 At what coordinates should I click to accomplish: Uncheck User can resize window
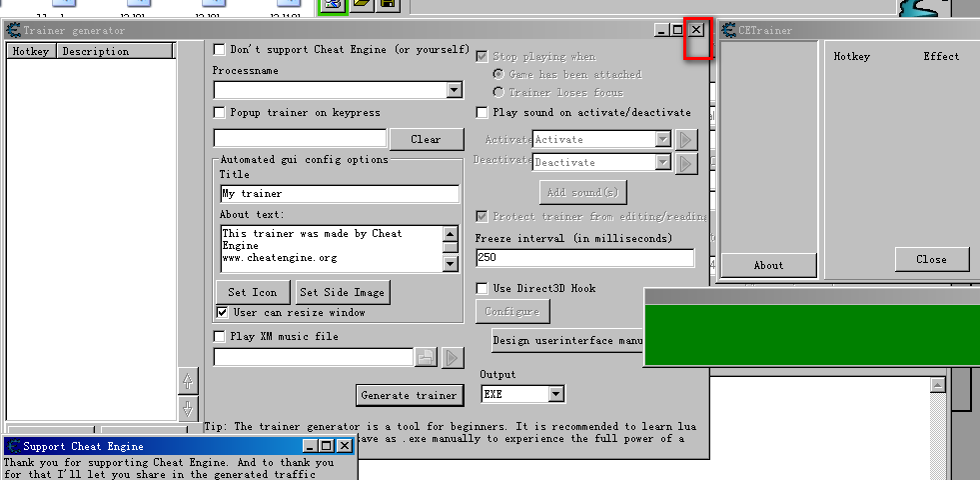222,312
